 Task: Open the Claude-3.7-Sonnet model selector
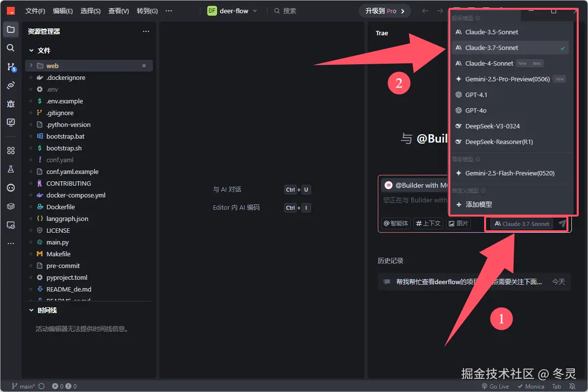point(521,223)
